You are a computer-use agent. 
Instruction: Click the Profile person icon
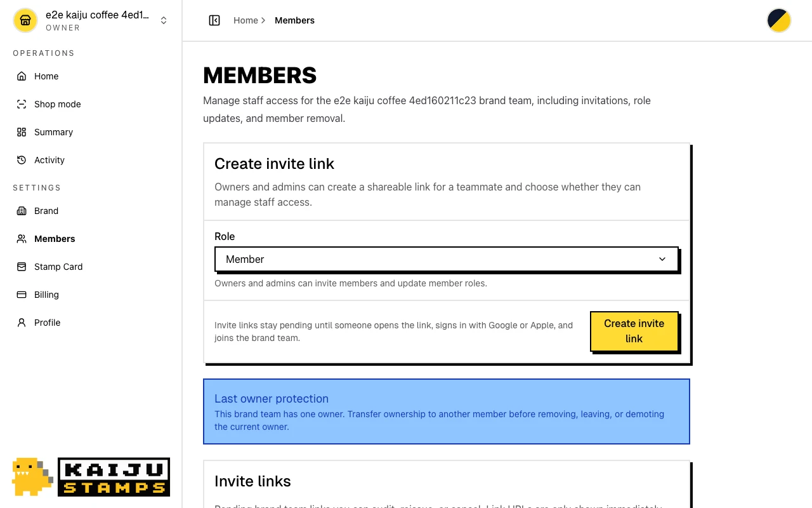(x=22, y=323)
